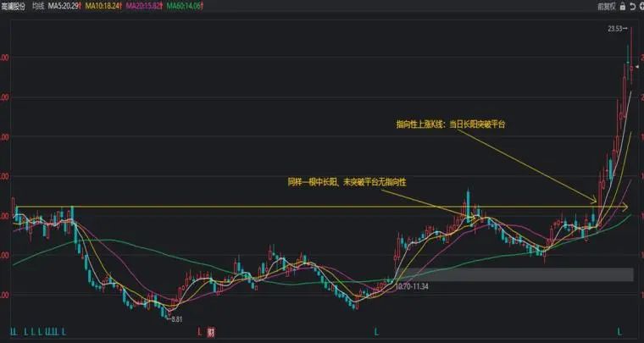644x343 pixels.
Task: Toggle the MA10:18.24 moving average line
Action: [103, 6]
